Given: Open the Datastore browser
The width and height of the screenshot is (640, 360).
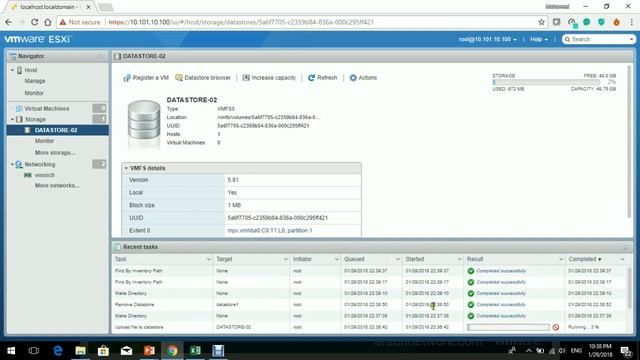Looking at the screenshot, I should click(x=203, y=78).
